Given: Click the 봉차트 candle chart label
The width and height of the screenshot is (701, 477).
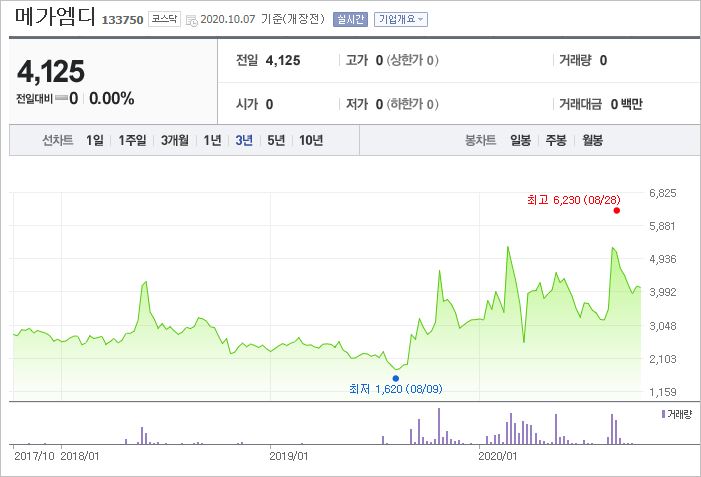Looking at the screenshot, I should tap(481, 140).
